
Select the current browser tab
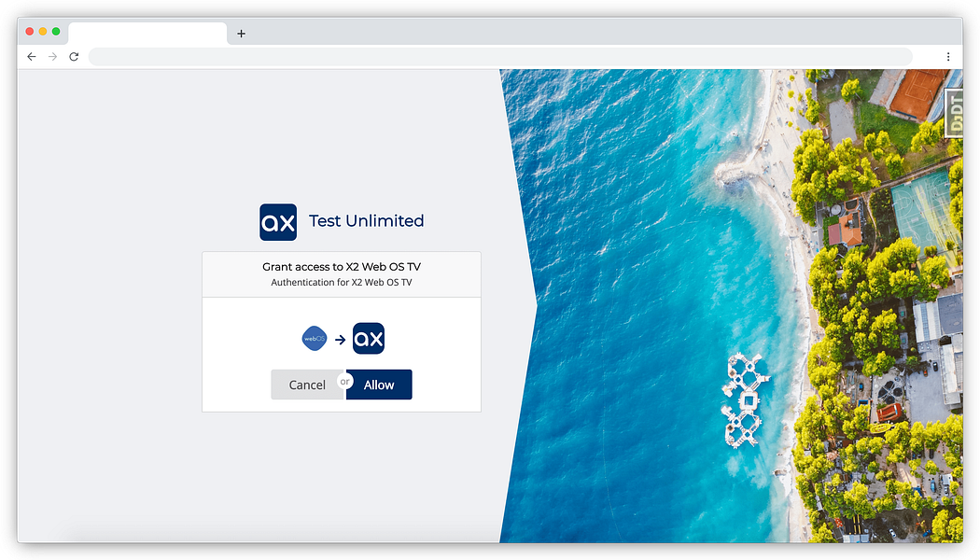(147, 34)
